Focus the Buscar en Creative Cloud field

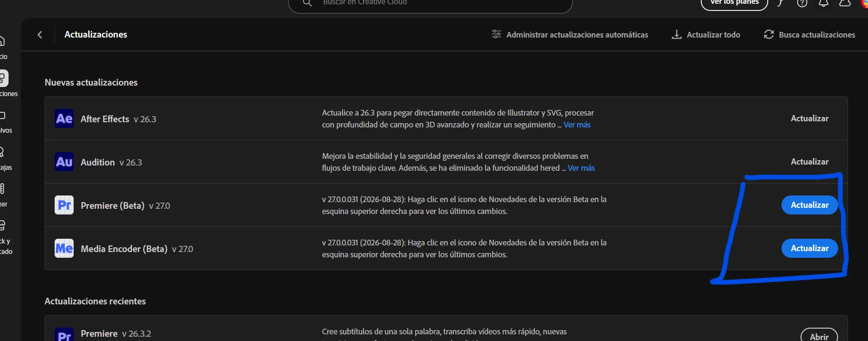coord(430,4)
